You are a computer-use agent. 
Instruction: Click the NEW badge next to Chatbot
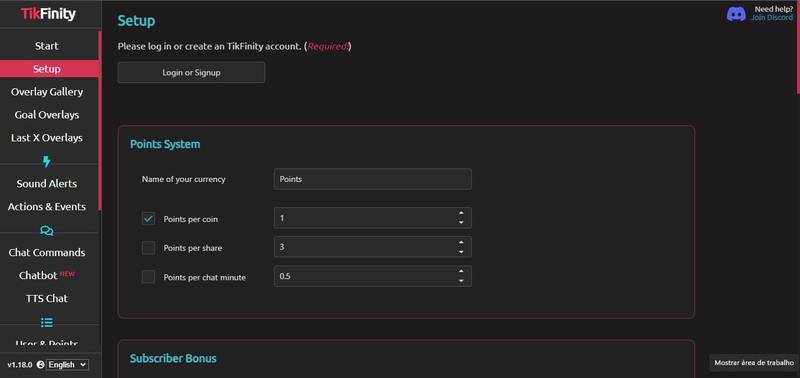point(67,274)
